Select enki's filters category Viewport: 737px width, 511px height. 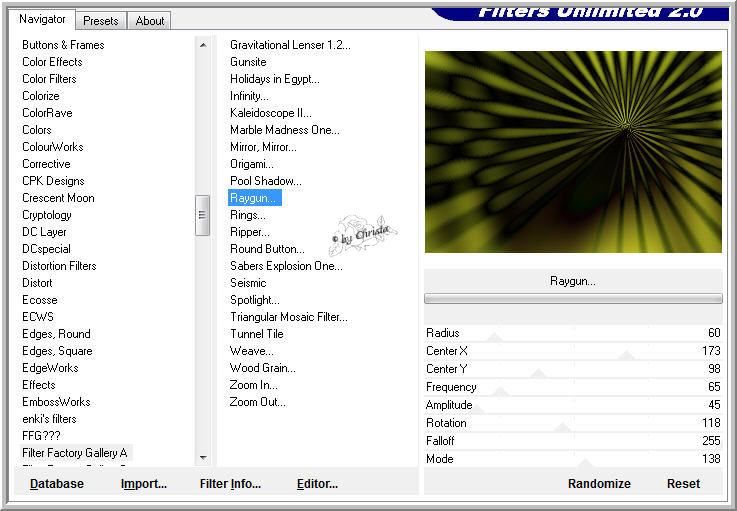click(49, 419)
